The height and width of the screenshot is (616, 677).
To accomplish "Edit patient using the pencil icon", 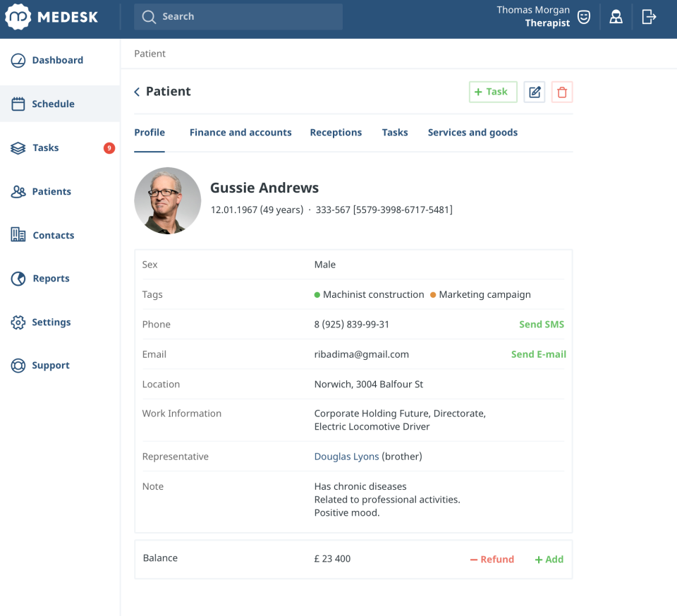I will (534, 92).
